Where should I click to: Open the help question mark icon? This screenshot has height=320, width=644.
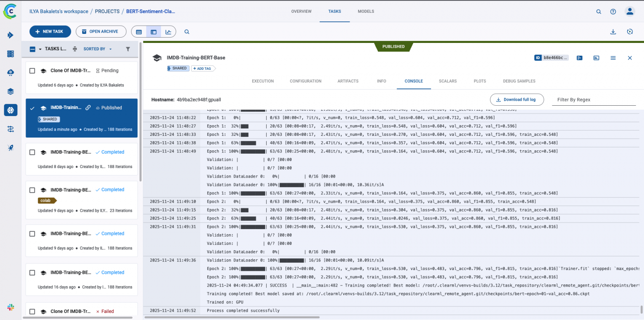pos(613,12)
